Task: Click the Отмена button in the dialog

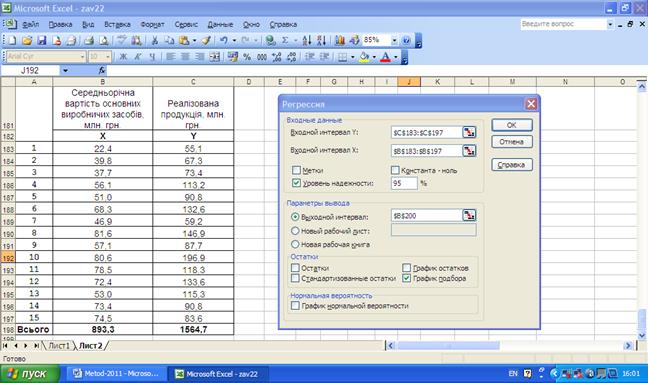Action: coord(512,142)
